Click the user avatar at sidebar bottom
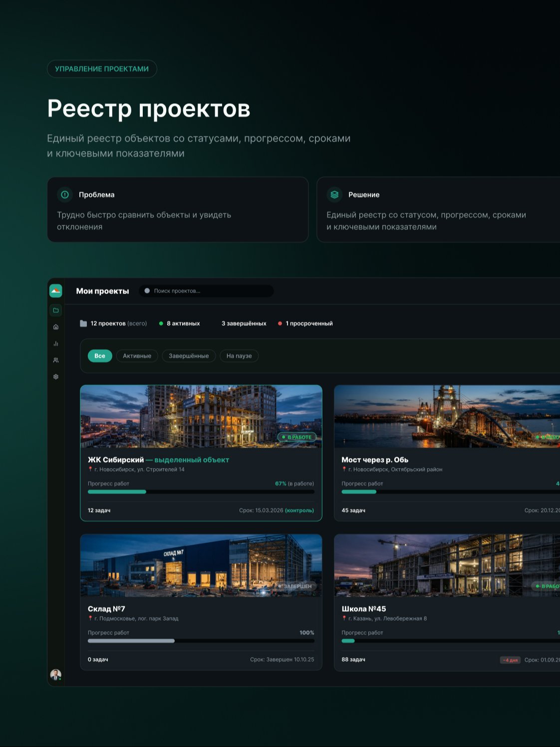 point(56,675)
